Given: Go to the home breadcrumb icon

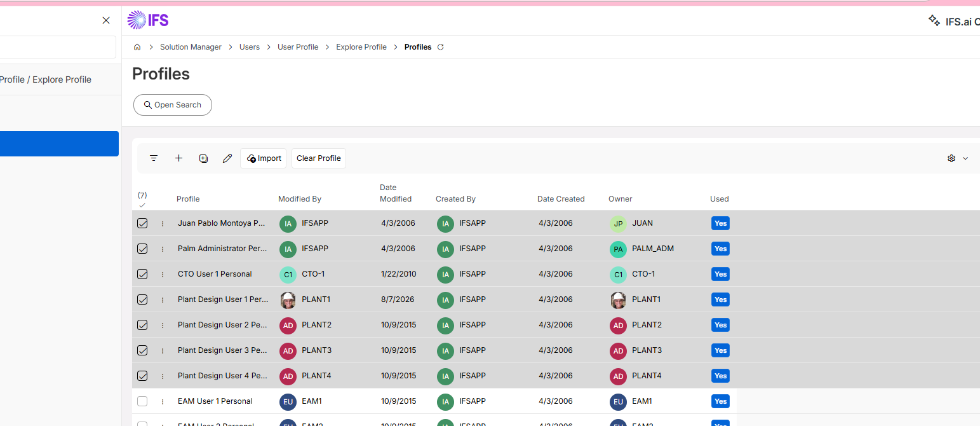Looking at the screenshot, I should tap(137, 47).
